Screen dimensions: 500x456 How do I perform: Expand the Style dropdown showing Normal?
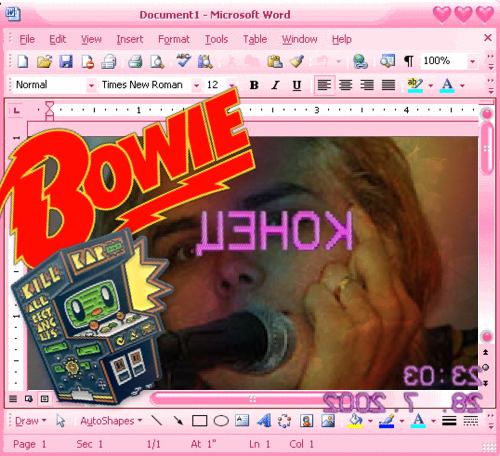coord(91,86)
